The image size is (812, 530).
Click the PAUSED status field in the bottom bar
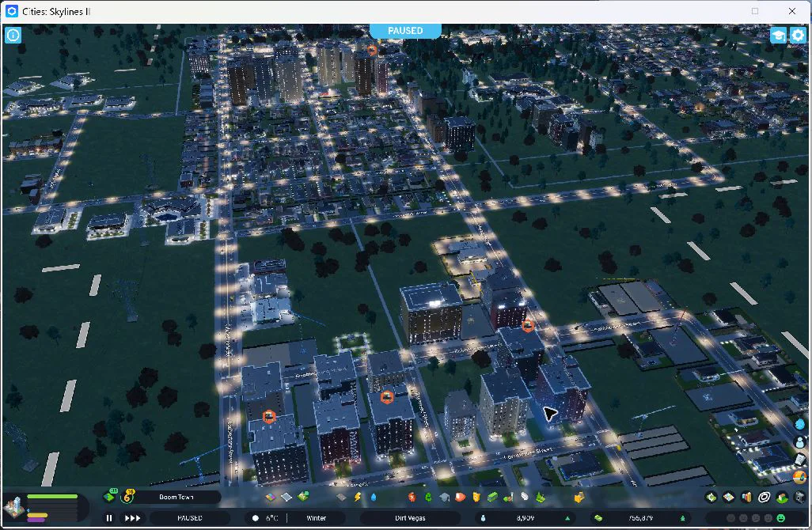coord(189,517)
